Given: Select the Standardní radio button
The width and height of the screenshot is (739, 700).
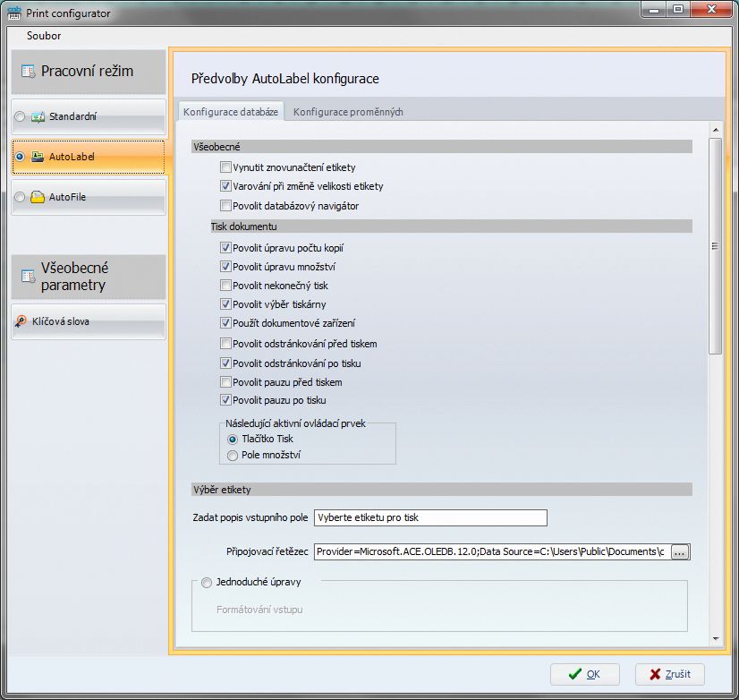Looking at the screenshot, I should [20, 116].
